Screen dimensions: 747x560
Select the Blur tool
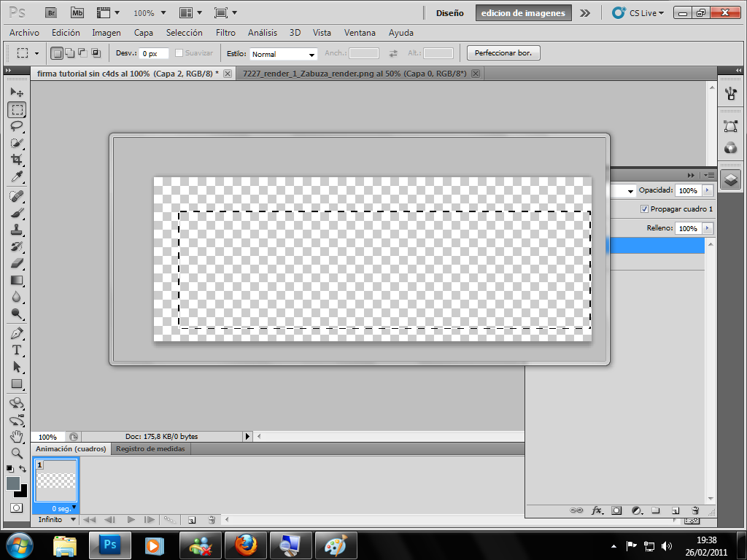pos(17,297)
